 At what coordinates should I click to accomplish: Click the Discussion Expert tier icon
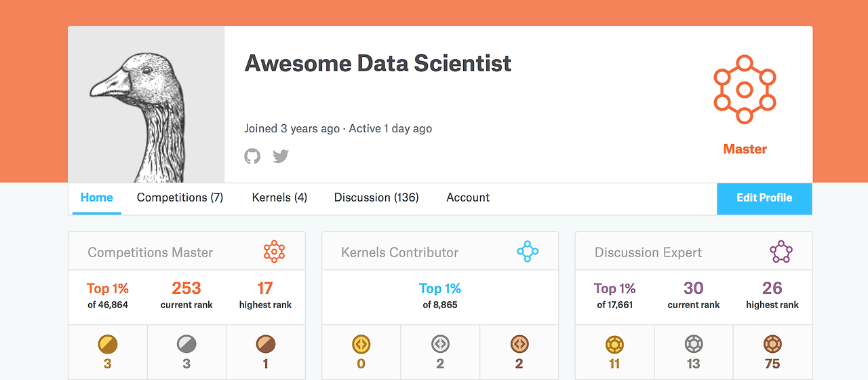(x=781, y=252)
